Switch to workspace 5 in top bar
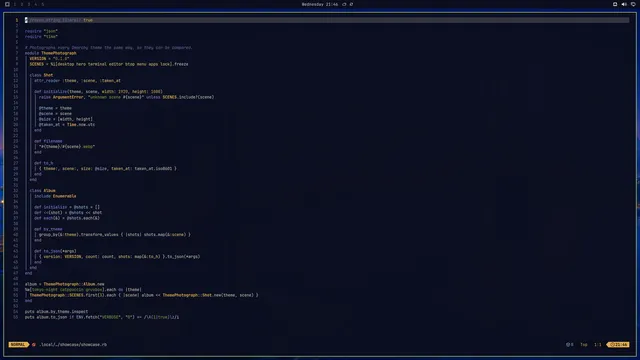 (x=42, y=4)
